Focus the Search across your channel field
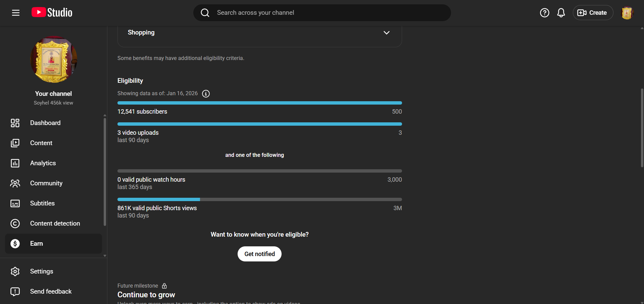 coord(322,13)
